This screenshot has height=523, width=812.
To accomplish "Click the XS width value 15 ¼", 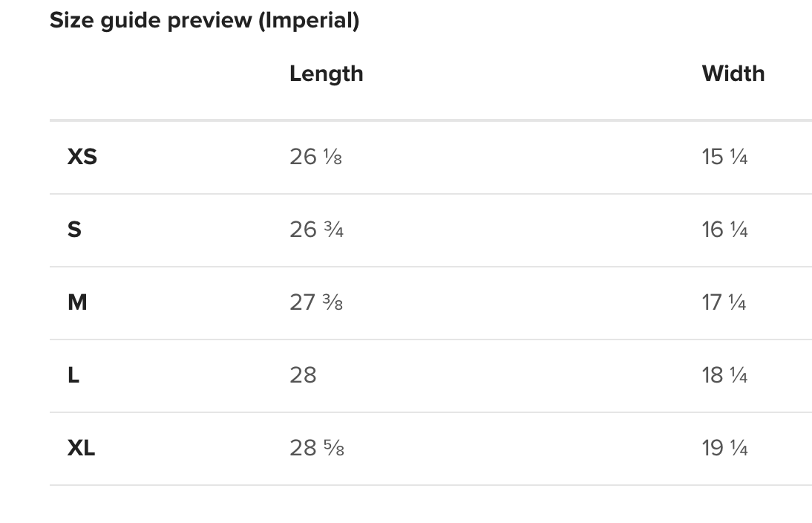I will coord(724,157).
